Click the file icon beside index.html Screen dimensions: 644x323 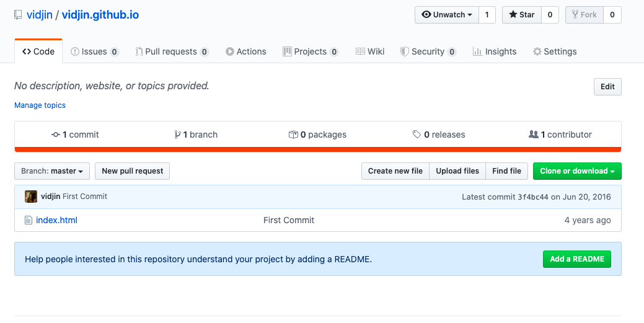click(x=29, y=220)
